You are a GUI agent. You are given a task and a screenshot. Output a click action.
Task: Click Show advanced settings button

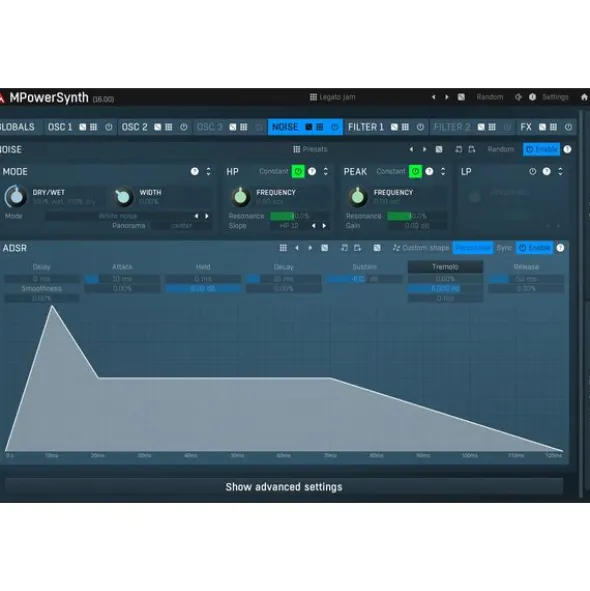click(284, 487)
